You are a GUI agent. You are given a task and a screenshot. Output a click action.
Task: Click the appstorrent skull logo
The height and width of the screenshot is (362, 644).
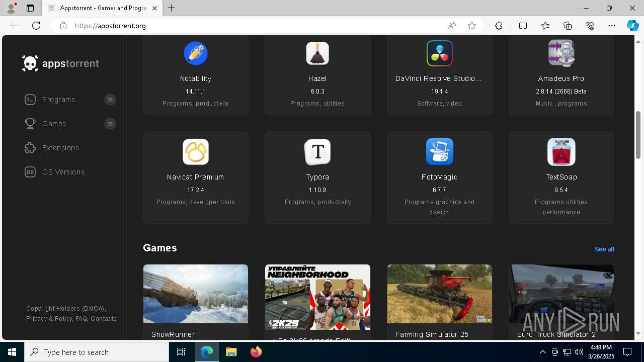pyautogui.click(x=30, y=63)
